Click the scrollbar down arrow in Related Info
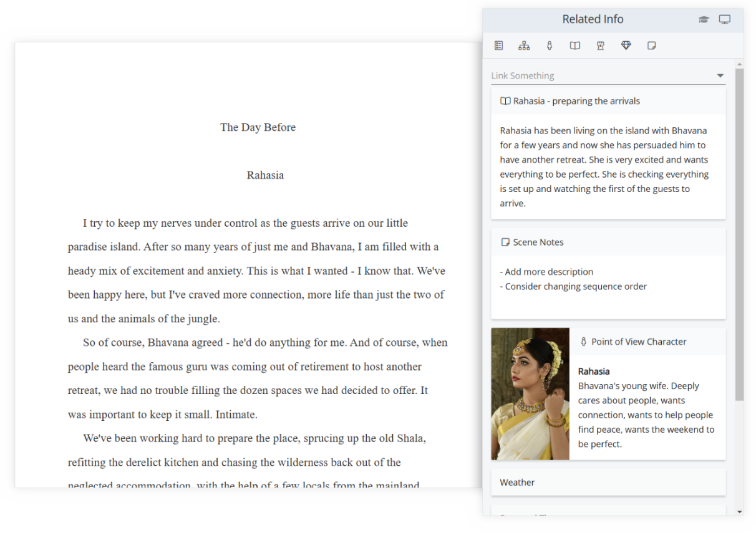 click(739, 512)
